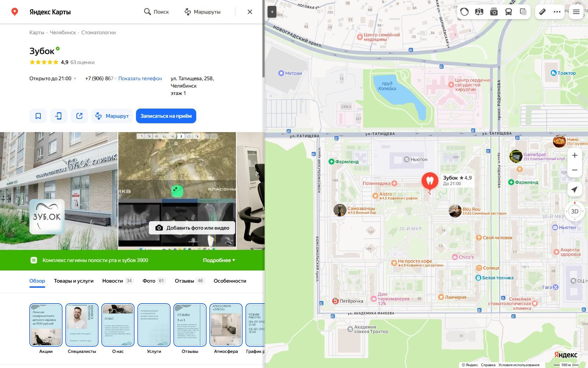Share Зубок with the share icon
Image resolution: width=588 pixels, height=368 pixels.
click(x=79, y=116)
